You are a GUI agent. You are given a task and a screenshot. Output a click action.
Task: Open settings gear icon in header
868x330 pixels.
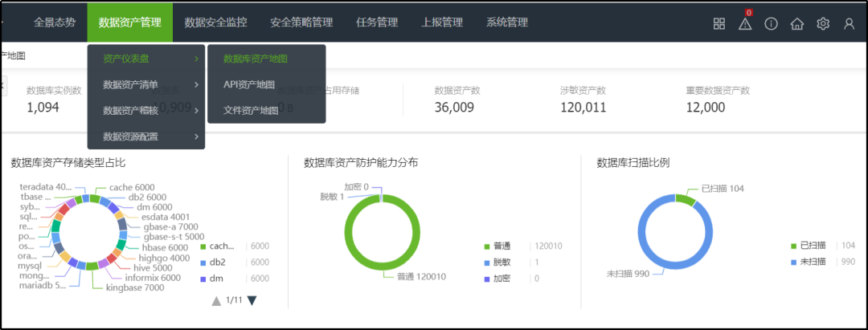pos(823,23)
